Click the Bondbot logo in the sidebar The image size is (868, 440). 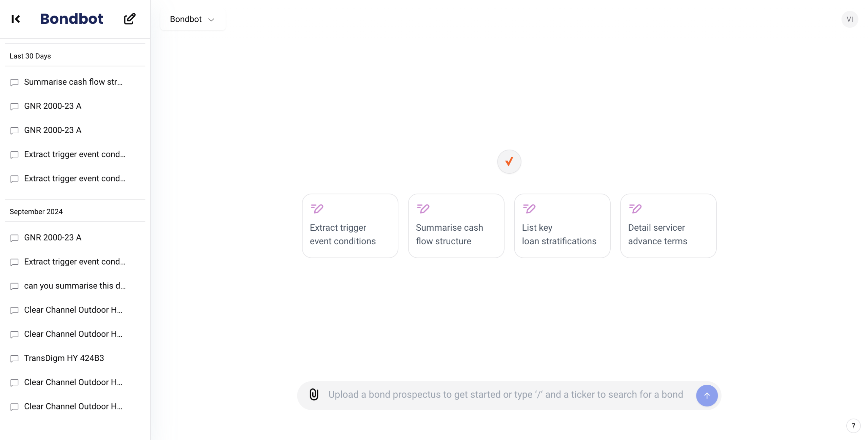click(x=72, y=19)
